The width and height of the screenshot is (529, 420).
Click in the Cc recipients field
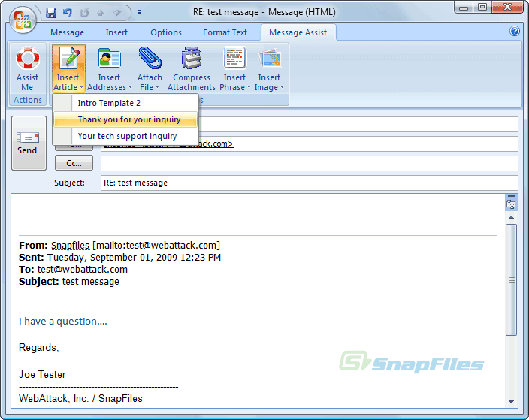pos(309,164)
